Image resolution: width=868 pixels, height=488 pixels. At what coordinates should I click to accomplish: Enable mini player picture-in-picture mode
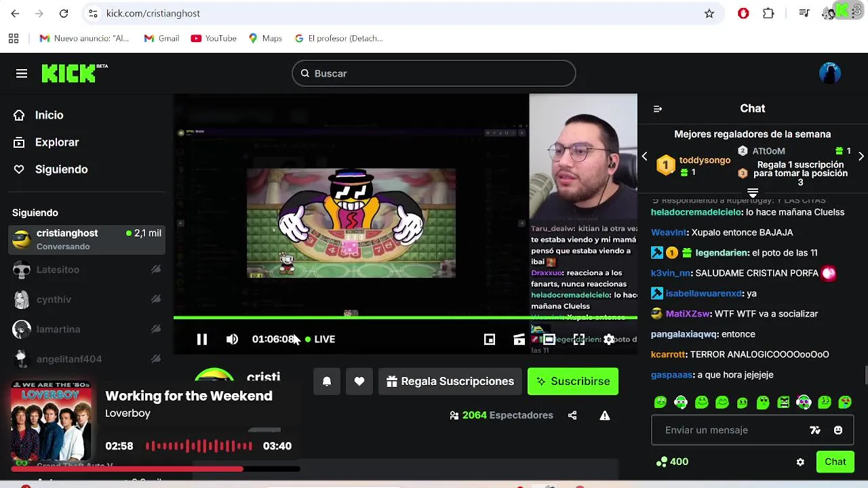(490, 339)
